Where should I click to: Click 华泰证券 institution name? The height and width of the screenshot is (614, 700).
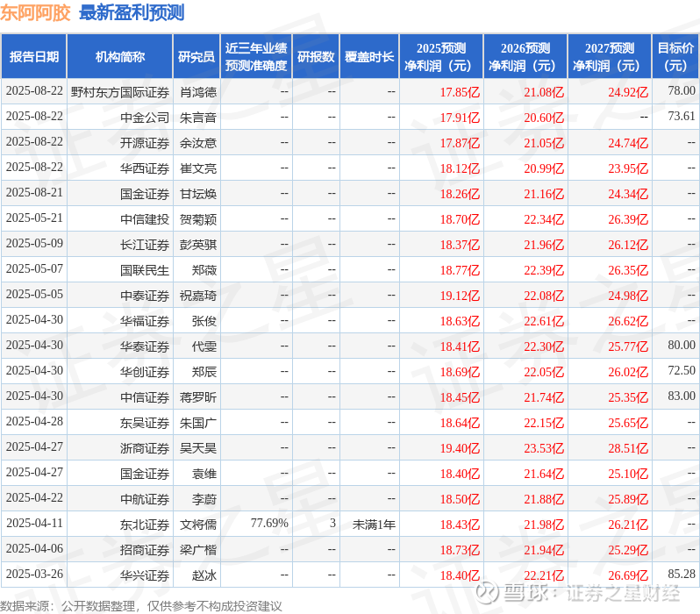[145, 347]
